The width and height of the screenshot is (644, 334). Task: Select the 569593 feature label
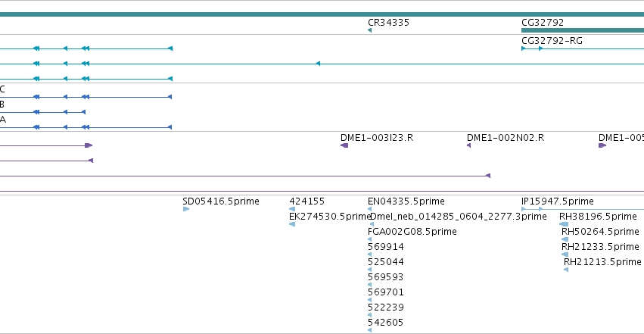386,277
